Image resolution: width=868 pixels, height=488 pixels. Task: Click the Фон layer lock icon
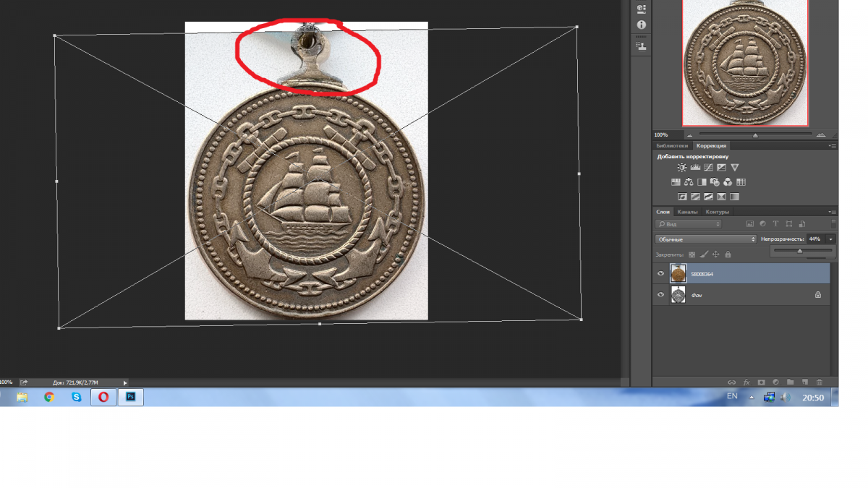(818, 295)
